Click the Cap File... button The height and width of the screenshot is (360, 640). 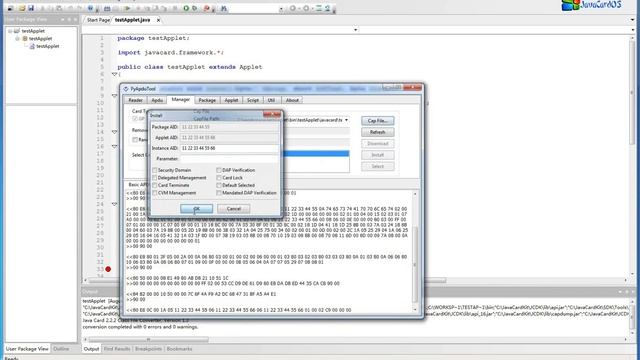pyautogui.click(x=378, y=121)
